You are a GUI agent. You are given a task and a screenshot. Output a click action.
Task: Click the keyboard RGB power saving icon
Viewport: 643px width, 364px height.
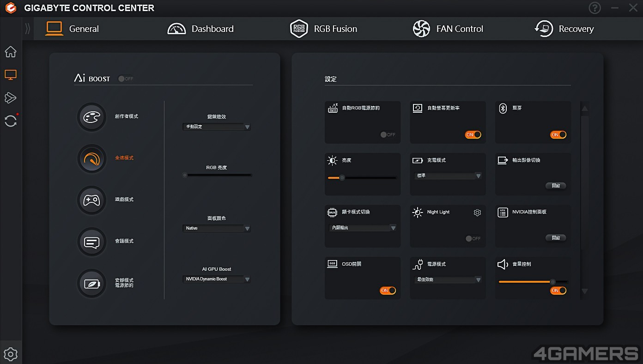tap(333, 108)
